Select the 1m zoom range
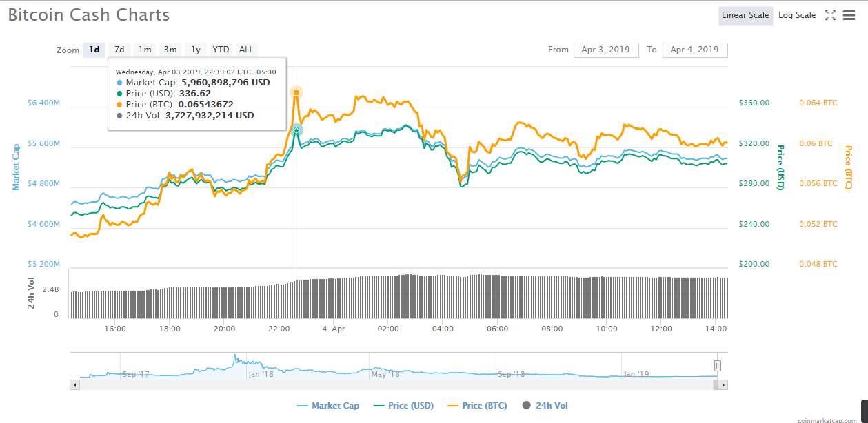Viewport: 868px width, 423px height. coord(145,50)
